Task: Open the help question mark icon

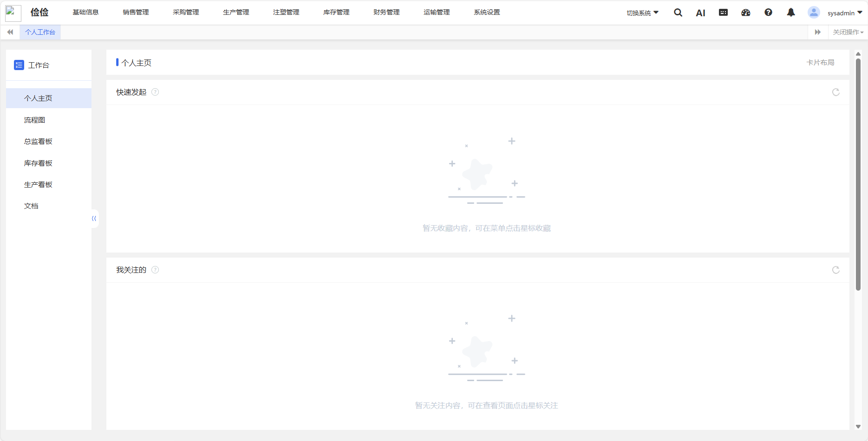Action: coord(768,13)
